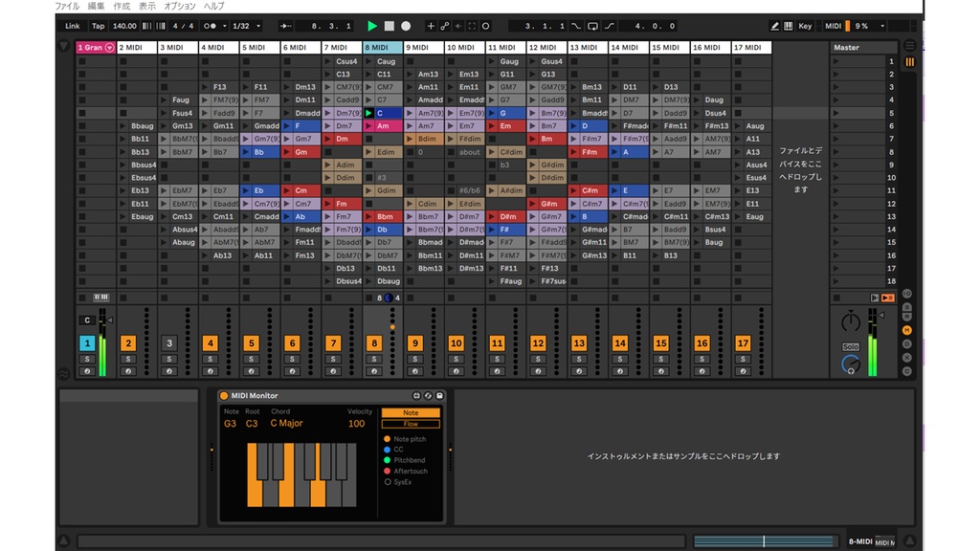Save the MIDI Monitor device preset
Screen dimensions: 980x551
pos(438,395)
